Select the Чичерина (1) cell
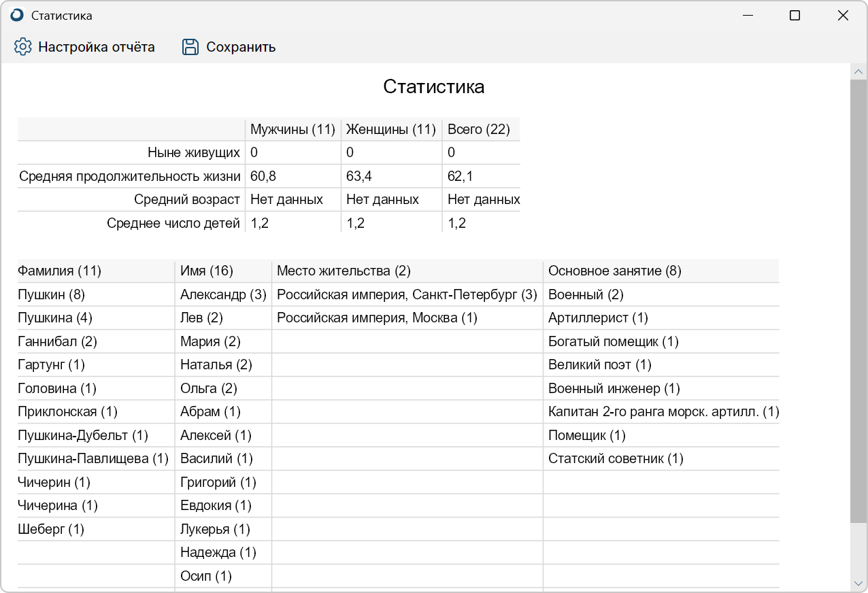This screenshot has height=593, width=868. point(96,505)
